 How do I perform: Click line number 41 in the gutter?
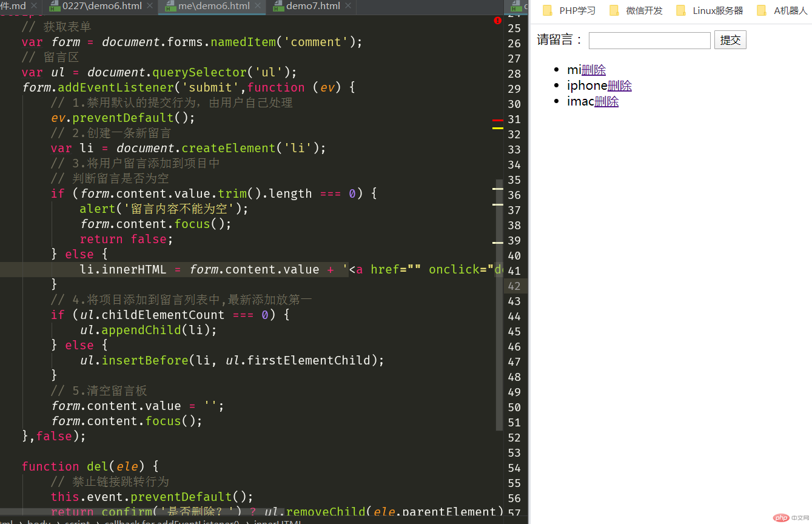pyautogui.click(x=514, y=270)
